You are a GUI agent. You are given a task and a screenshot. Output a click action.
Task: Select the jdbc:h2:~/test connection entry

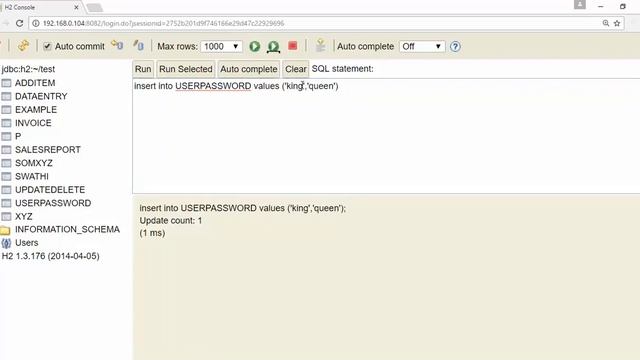point(28,69)
